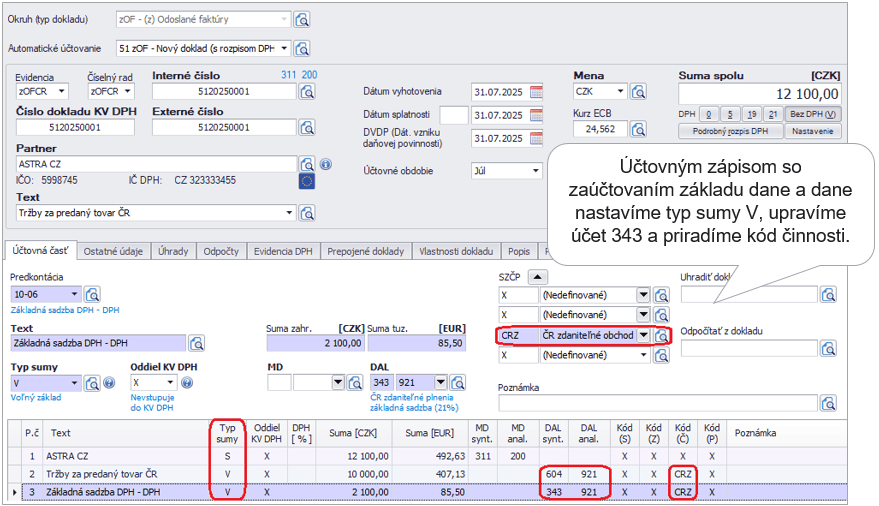Image resolution: width=879 pixels, height=506 pixels.
Task: Open the Úhrady tab
Action: [175, 251]
